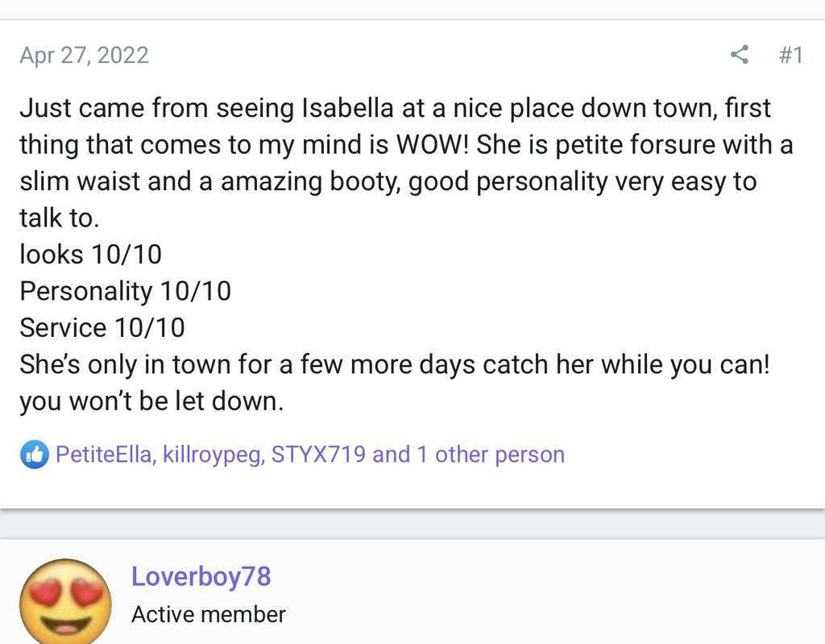The width and height of the screenshot is (825, 644).
Task: Visit killroypeg's profile in the likes
Action: [x=213, y=455]
